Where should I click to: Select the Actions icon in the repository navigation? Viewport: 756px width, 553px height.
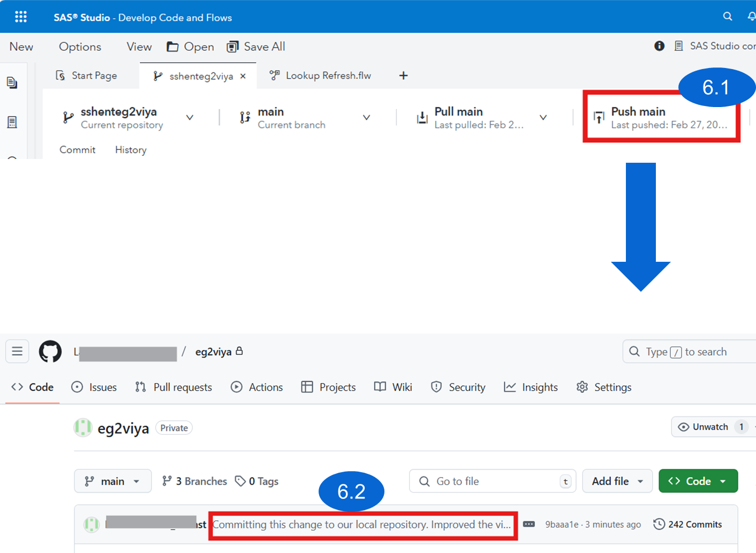(x=236, y=387)
